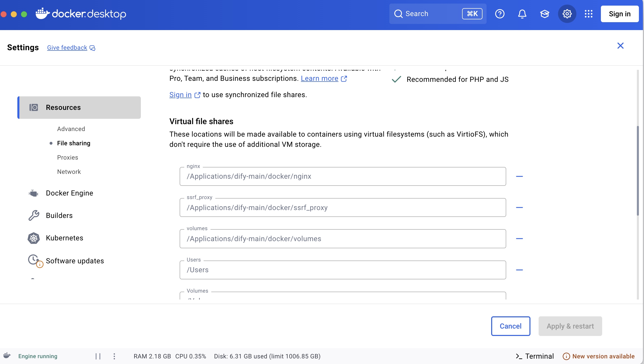This screenshot has height=364, width=644.
Task: Open the Terminal panel
Action: (x=535, y=356)
